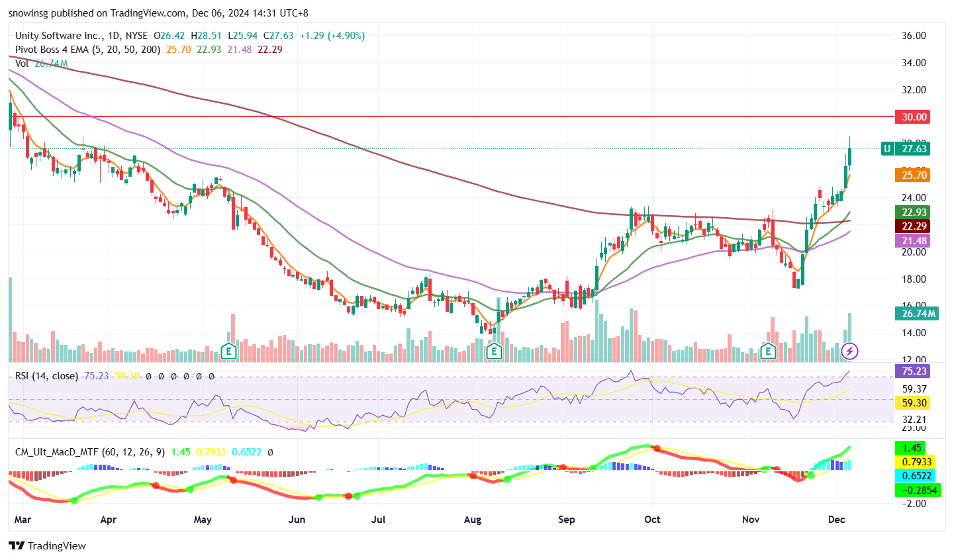954x560 pixels.
Task: Click the 18.00 price axis label
Action: pos(914,279)
